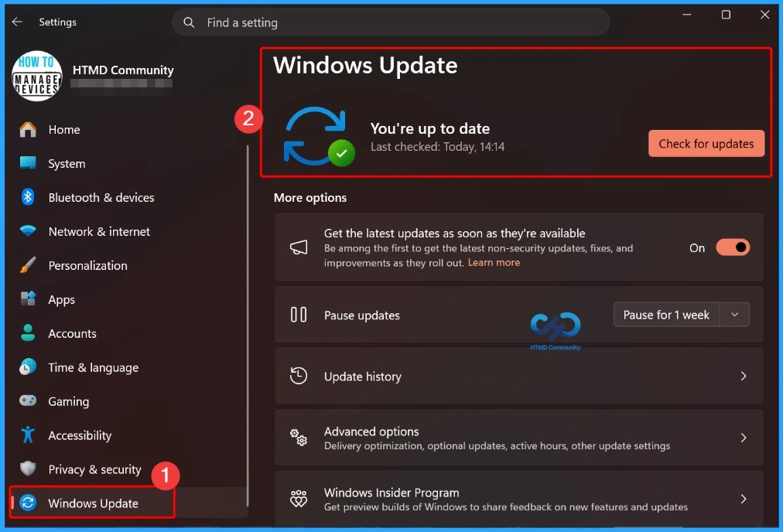Toggle off getting latest updates as available
The width and height of the screenshot is (783, 532).
click(732, 247)
